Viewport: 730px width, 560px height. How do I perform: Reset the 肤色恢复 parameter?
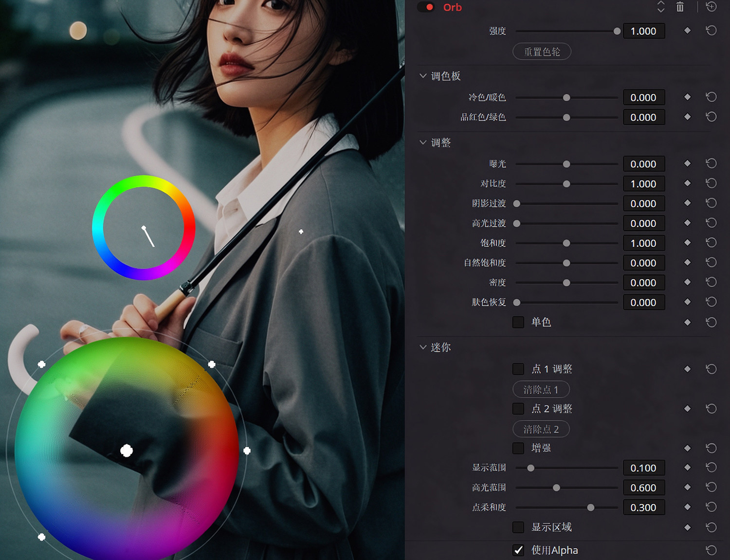[x=711, y=302]
